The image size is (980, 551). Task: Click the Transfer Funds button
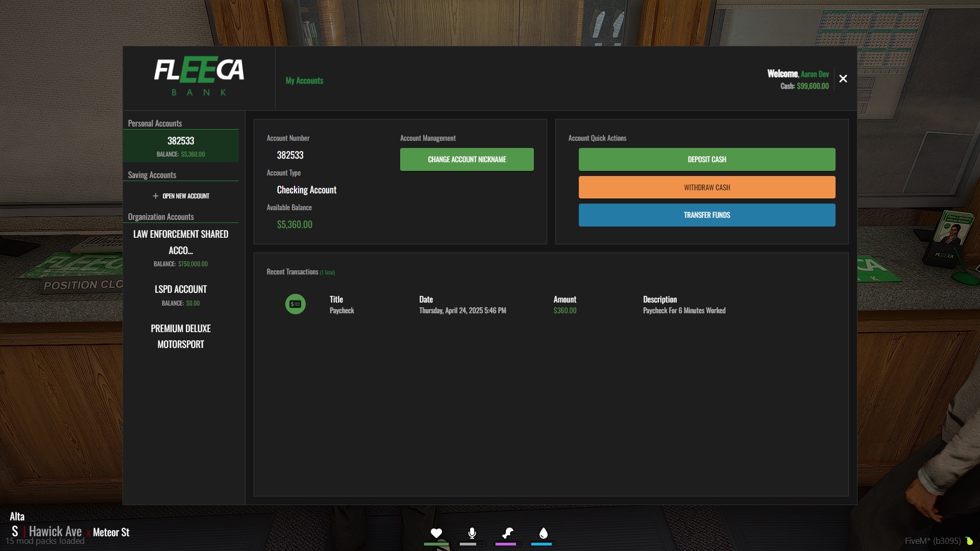pos(707,215)
